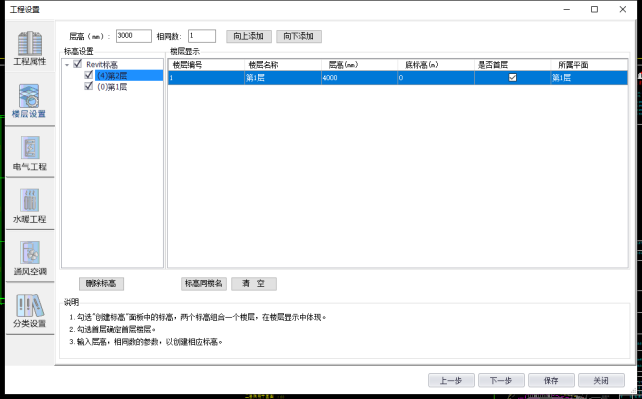Click the 清空 button
Image resolution: width=642 pixels, height=399 pixels.
pyautogui.click(x=254, y=284)
